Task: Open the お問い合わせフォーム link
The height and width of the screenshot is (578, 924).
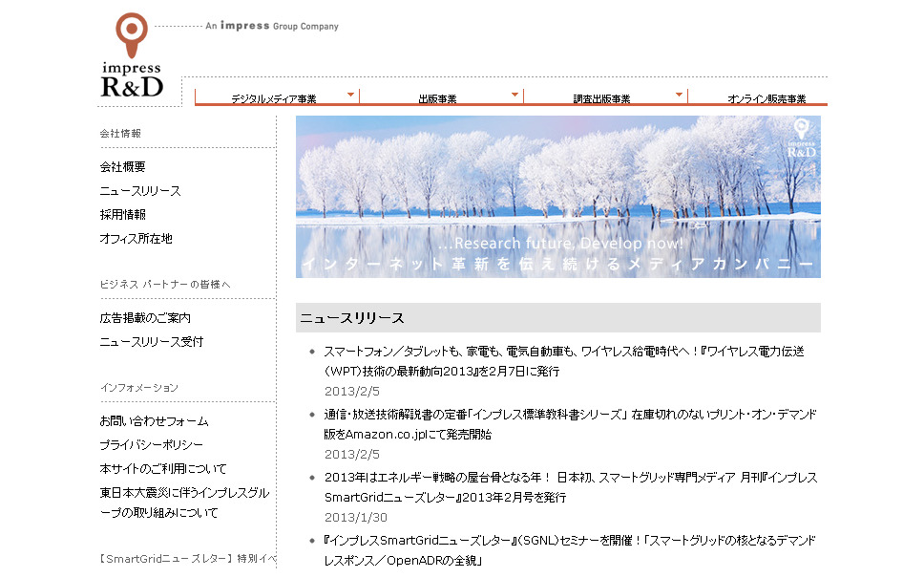Action: tap(155, 421)
